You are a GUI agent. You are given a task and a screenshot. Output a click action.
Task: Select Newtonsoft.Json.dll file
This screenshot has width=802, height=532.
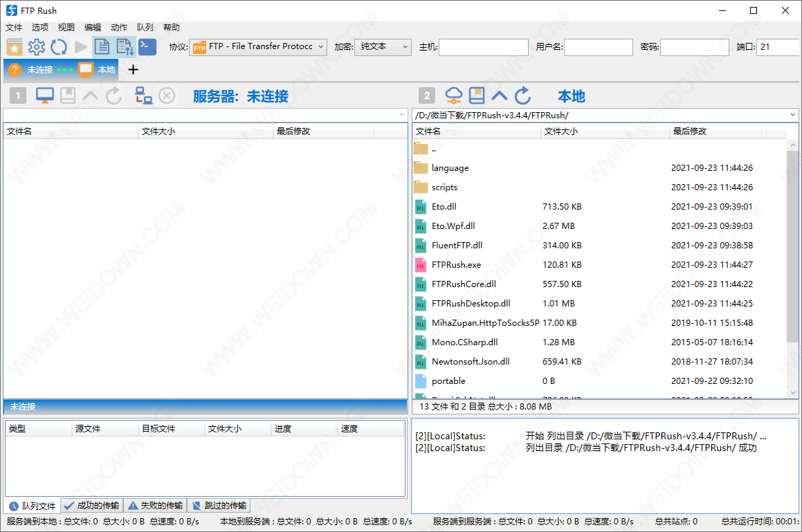599,362
